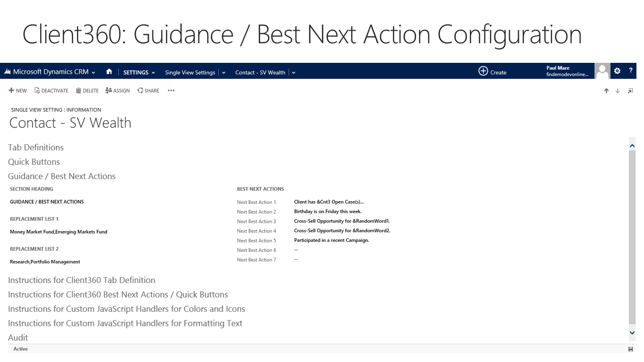The height and width of the screenshot is (362, 644).
Task: Click the DEACTIVATE button
Action: click(x=51, y=90)
